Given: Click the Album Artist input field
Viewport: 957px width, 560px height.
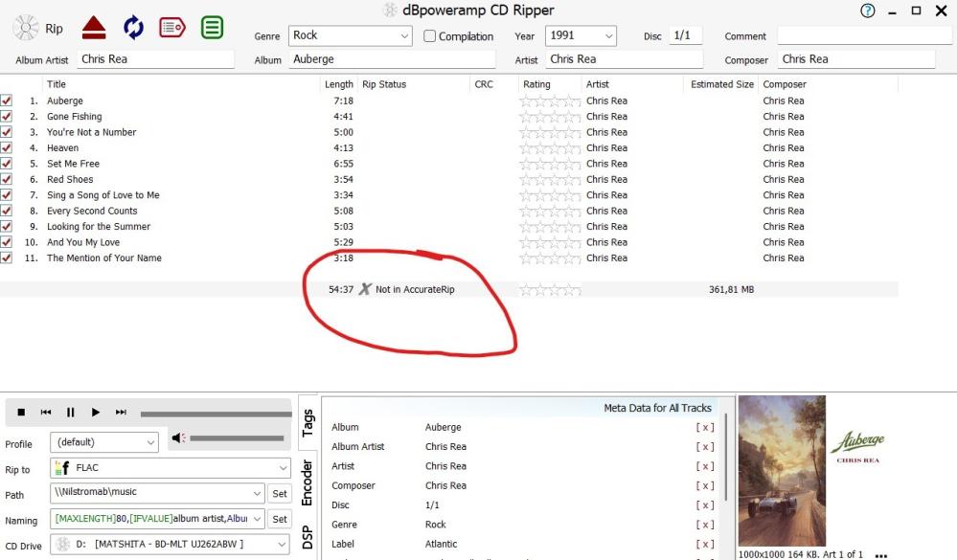Looking at the screenshot, I should click(x=155, y=59).
